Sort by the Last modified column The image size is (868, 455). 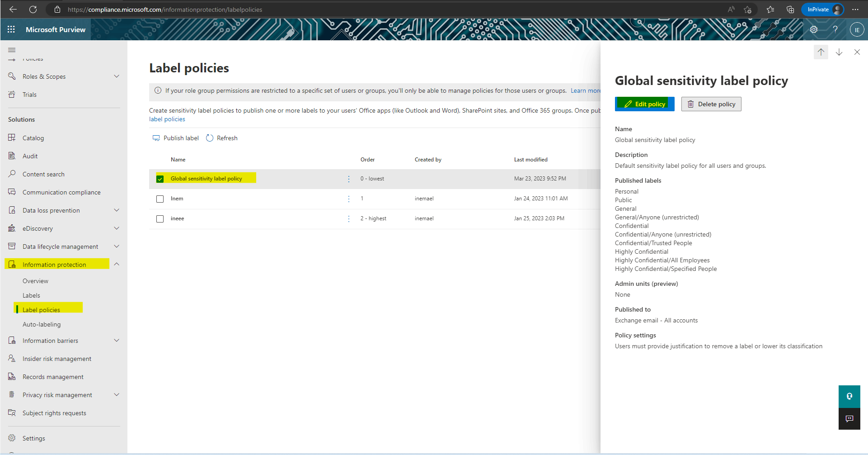coord(530,160)
